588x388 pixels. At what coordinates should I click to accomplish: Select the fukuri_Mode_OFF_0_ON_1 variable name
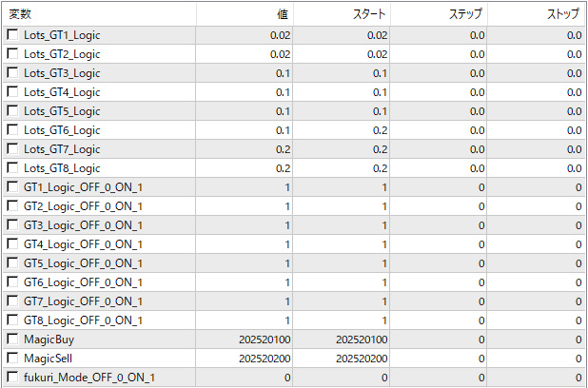coord(89,378)
